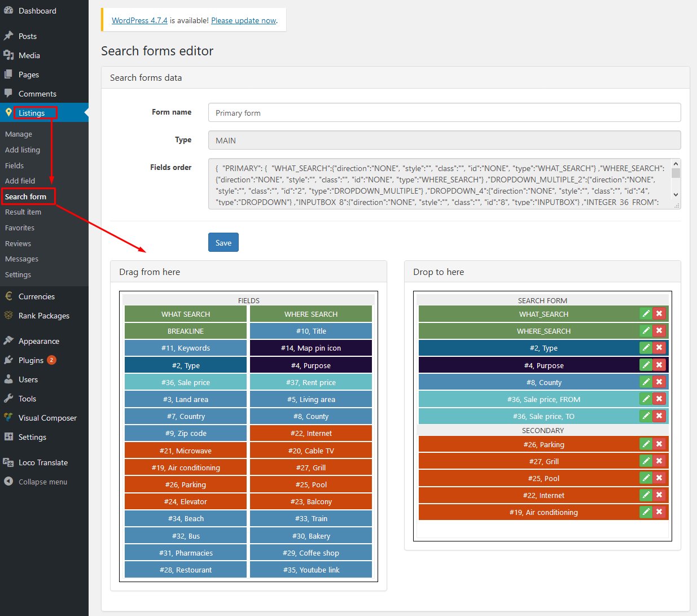Screen dimensions: 697x616
Task: Select the #14, Map pin icon block
Action: pos(311,348)
